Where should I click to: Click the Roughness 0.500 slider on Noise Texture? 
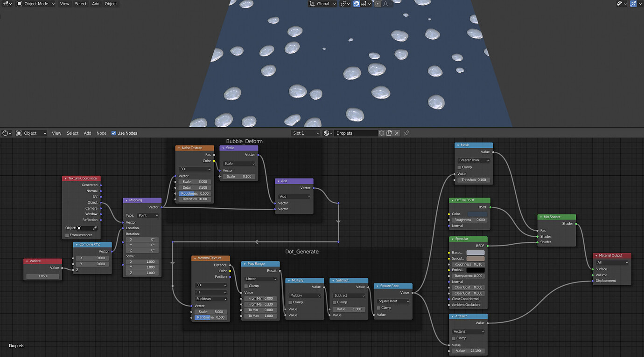tap(195, 193)
